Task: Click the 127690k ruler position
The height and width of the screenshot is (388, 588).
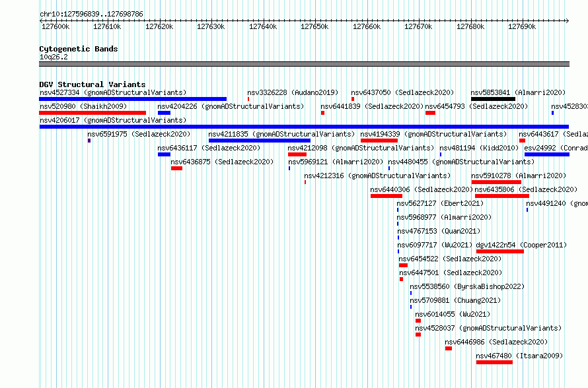Action: [x=522, y=26]
